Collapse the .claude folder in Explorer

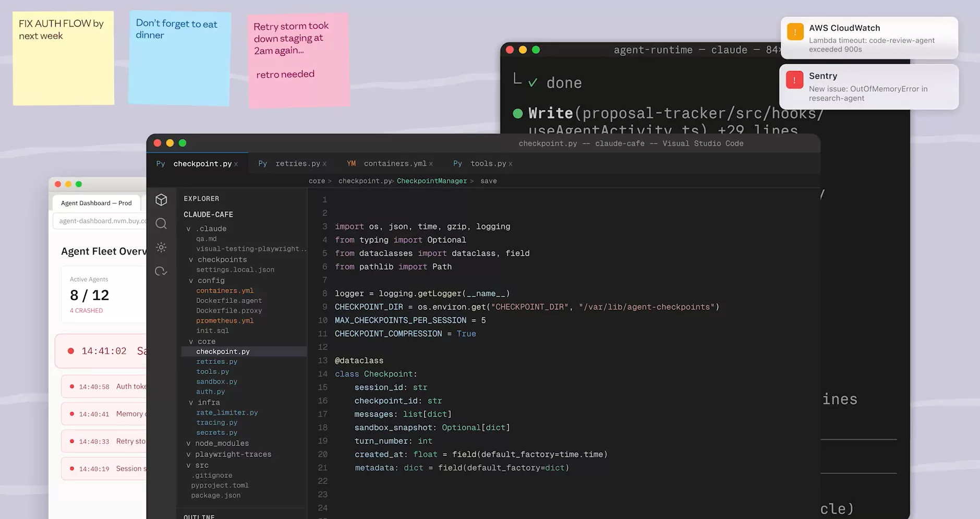pyautogui.click(x=188, y=228)
